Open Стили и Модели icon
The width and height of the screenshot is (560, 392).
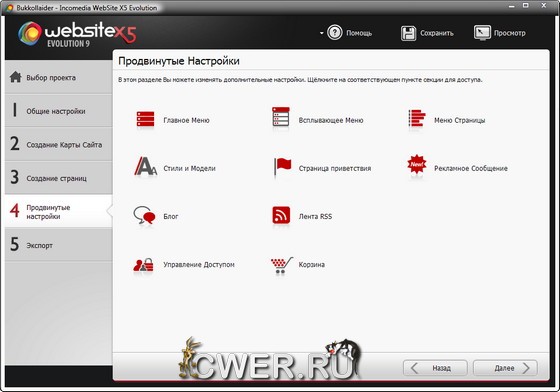(145, 166)
